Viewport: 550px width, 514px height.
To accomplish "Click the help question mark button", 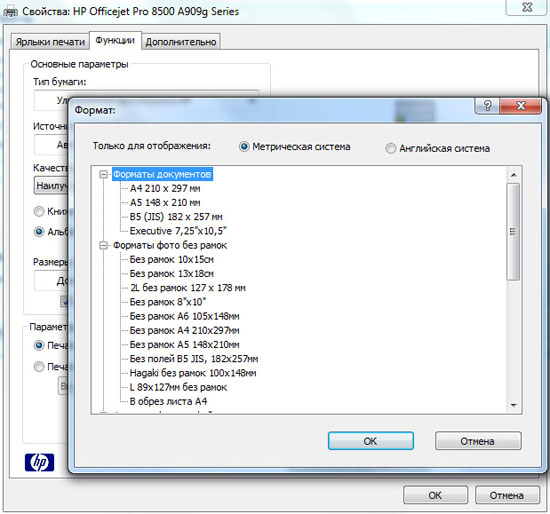I will pos(487,106).
